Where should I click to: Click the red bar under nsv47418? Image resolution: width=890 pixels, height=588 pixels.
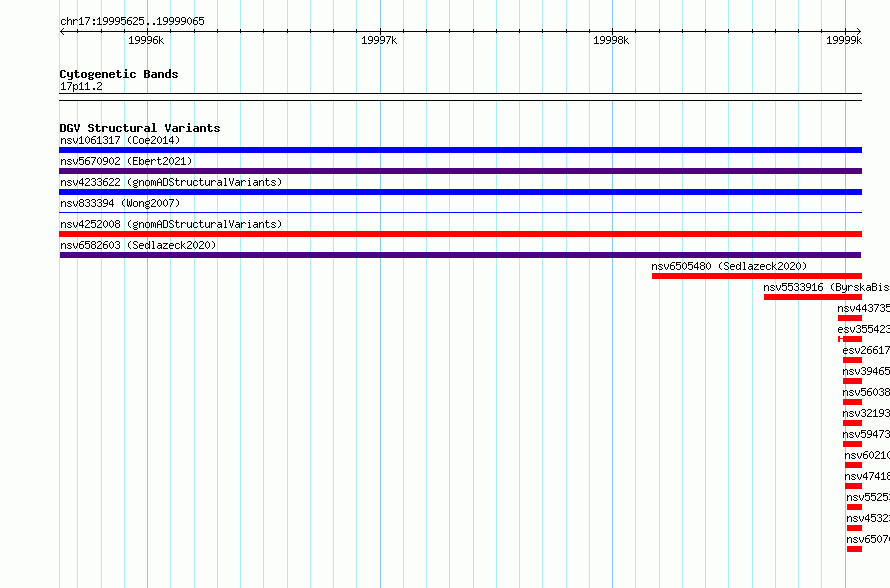coord(854,486)
